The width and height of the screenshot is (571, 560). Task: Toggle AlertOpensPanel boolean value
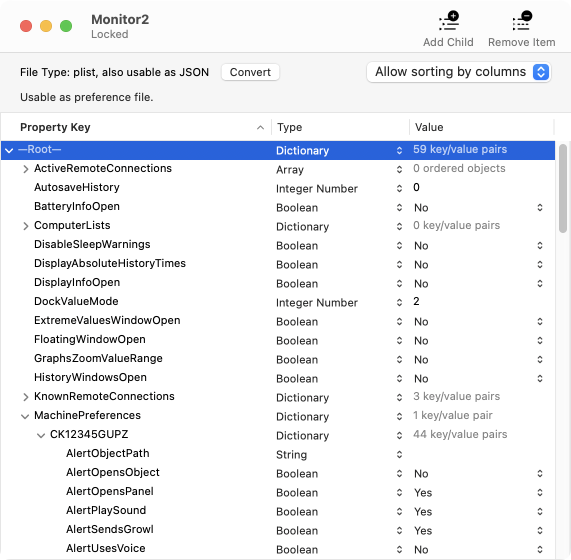point(540,492)
